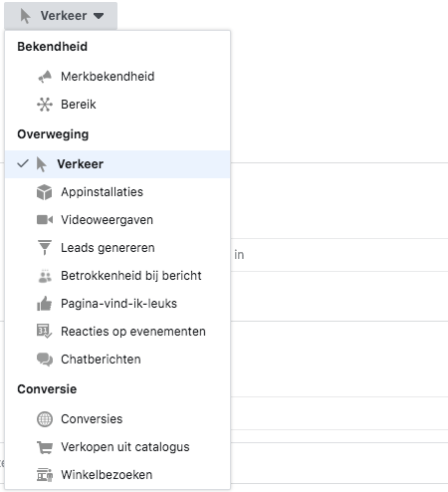Click the cube icon for Appinstallaties

[45, 192]
